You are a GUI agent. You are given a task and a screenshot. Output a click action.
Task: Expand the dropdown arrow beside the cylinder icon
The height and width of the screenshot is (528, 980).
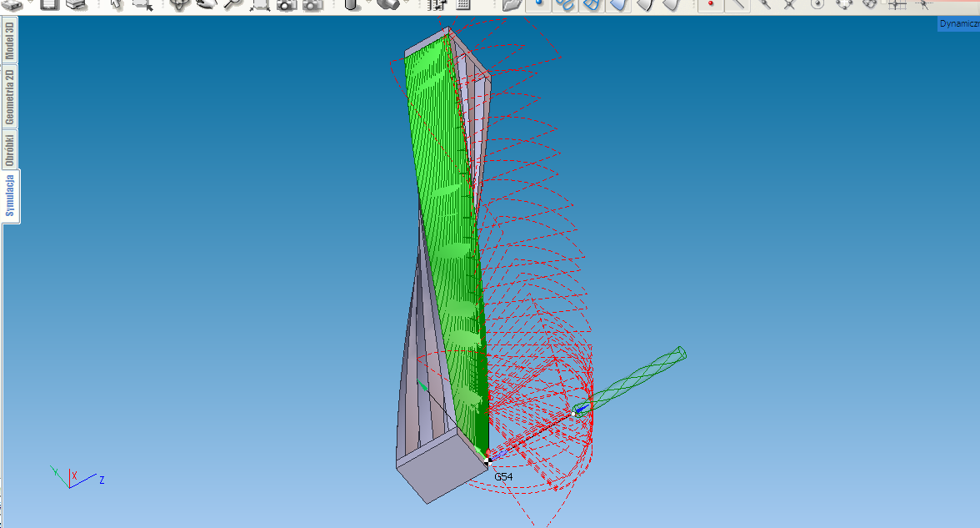(x=368, y=3)
